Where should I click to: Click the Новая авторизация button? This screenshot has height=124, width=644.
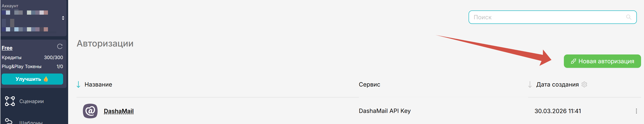[x=602, y=61]
